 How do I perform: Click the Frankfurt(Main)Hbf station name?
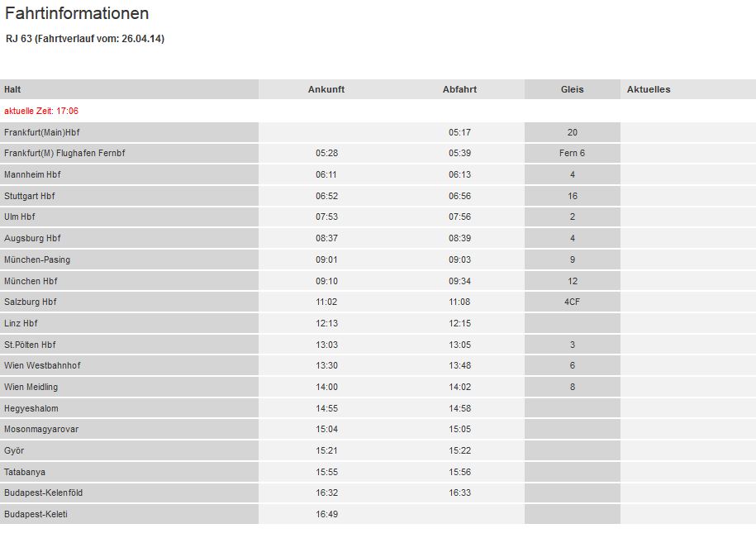[x=42, y=132]
